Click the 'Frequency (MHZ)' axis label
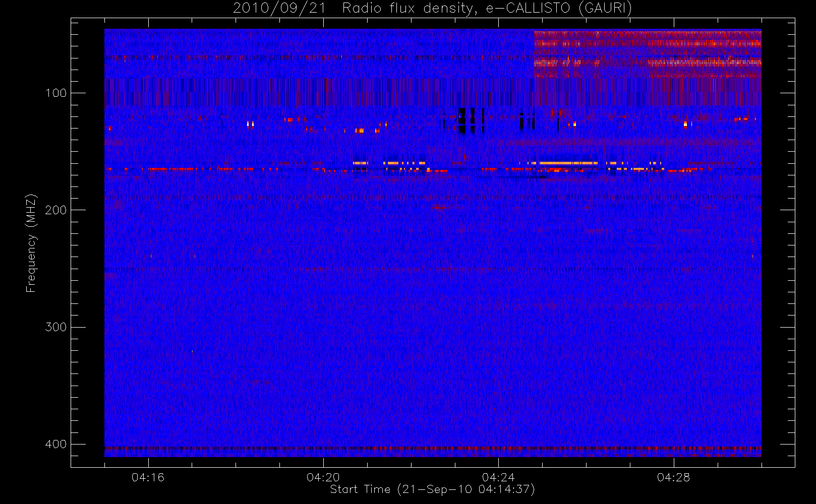 pyautogui.click(x=31, y=243)
